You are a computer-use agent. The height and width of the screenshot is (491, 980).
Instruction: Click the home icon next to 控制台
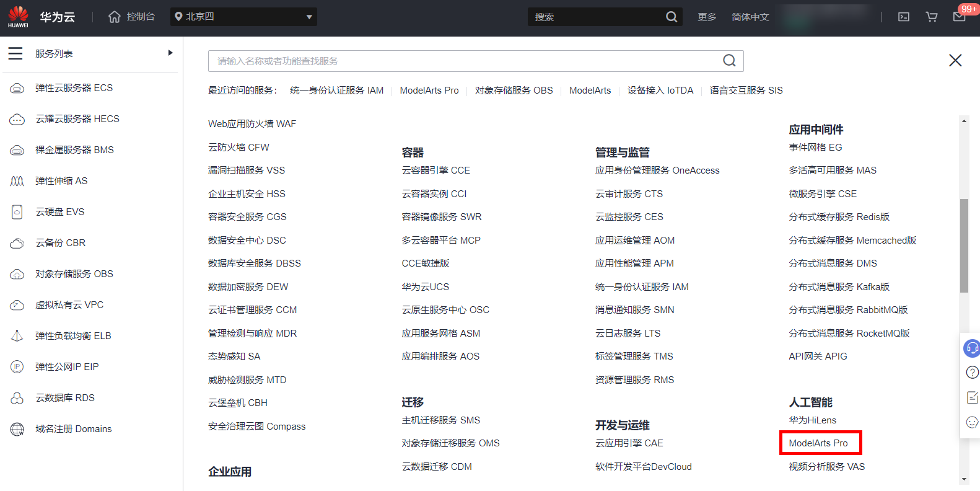pyautogui.click(x=114, y=17)
